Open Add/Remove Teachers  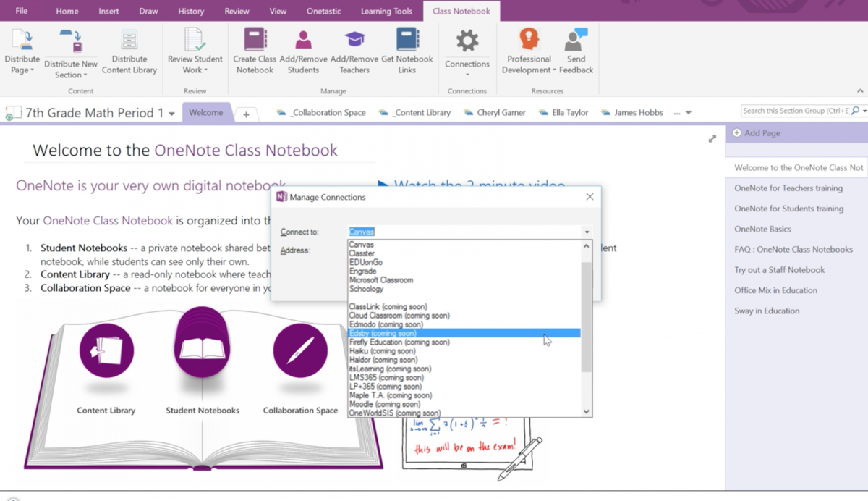click(x=354, y=52)
